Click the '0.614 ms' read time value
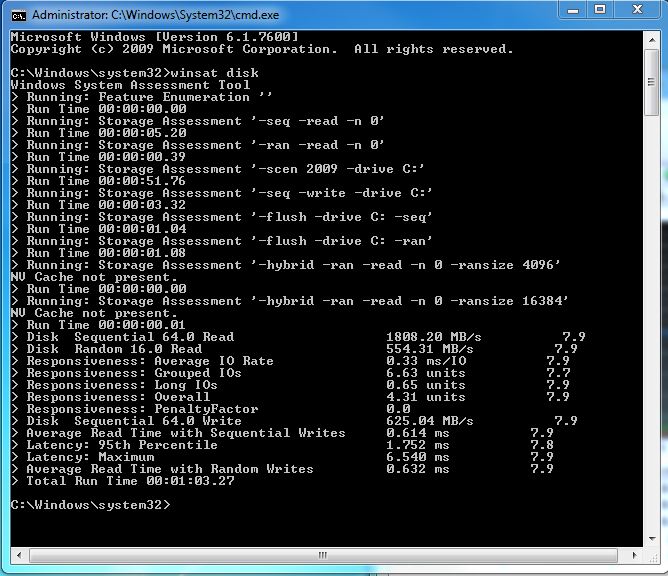This screenshot has width=668, height=576. (418, 433)
